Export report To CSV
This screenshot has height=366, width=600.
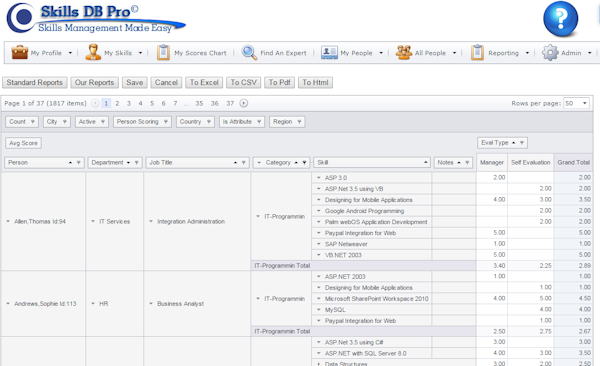pyautogui.click(x=243, y=82)
